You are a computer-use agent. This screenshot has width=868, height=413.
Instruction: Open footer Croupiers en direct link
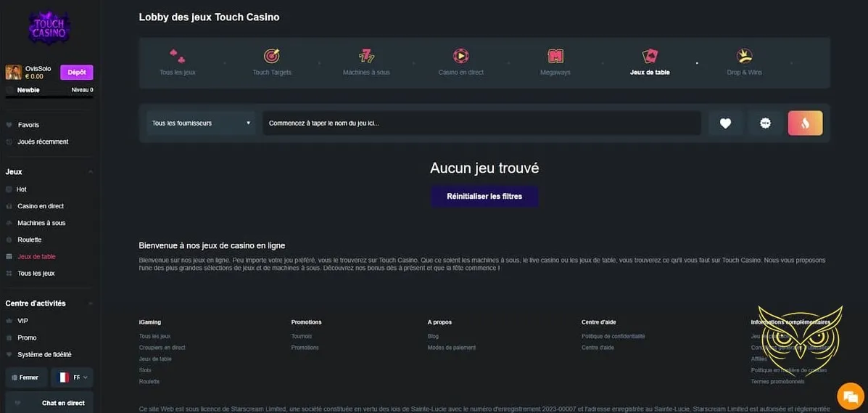[162, 348]
